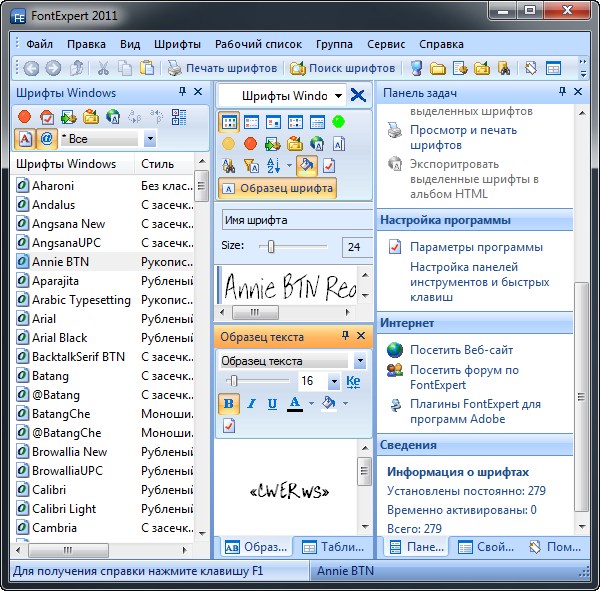Open the 'Все' filter dropdown
The height and width of the screenshot is (591, 600).
coord(150,139)
